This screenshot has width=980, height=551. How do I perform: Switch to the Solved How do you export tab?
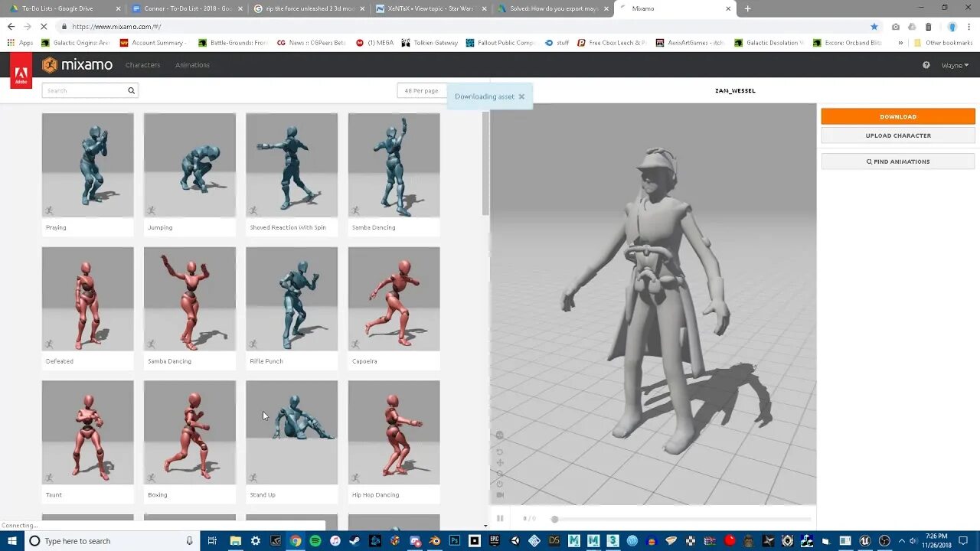(553, 8)
